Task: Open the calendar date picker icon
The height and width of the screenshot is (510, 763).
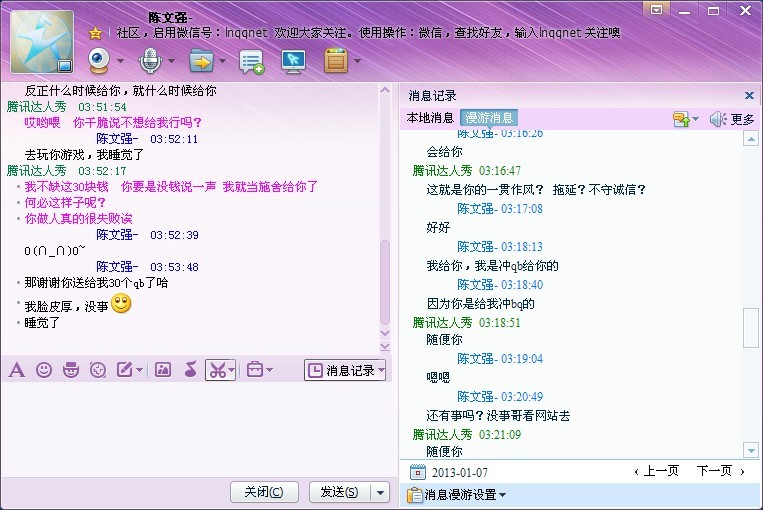Action: 418,472
